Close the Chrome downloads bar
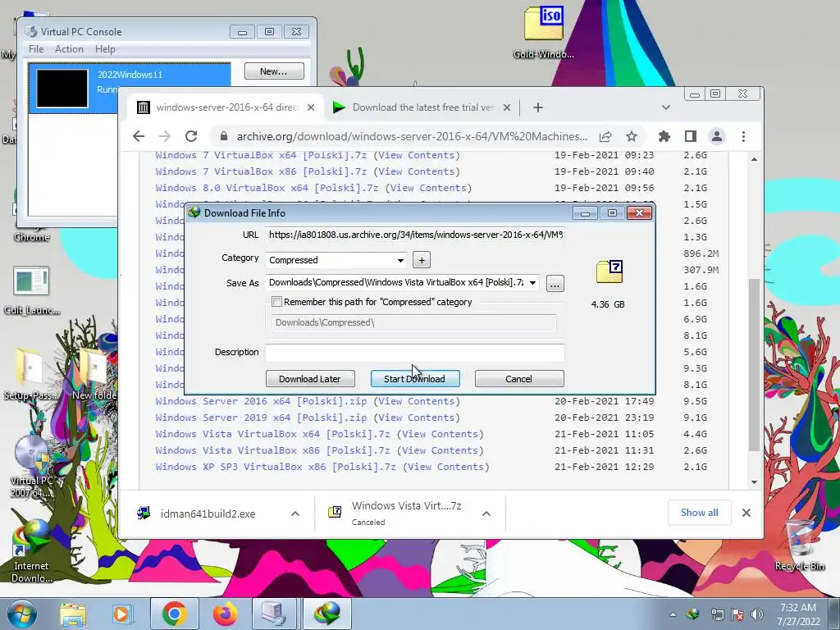Screen dimensions: 840x630 coord(746,513)
